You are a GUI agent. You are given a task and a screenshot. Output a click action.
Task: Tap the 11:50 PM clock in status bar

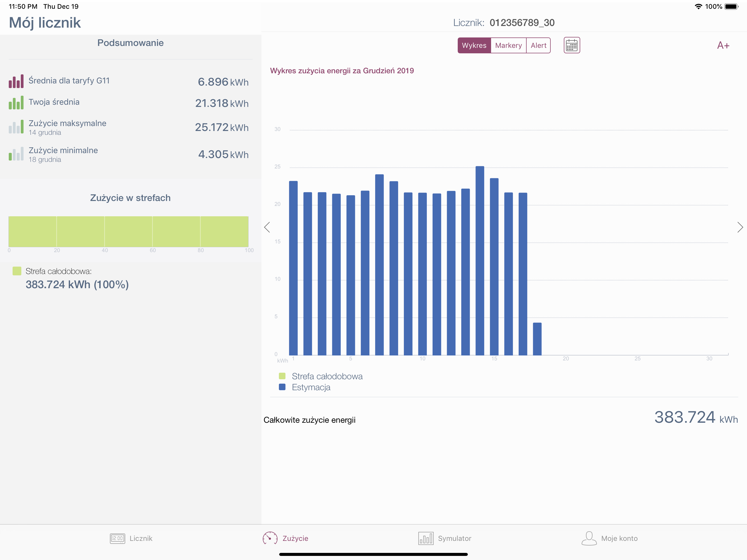click(x=23, y=6)
